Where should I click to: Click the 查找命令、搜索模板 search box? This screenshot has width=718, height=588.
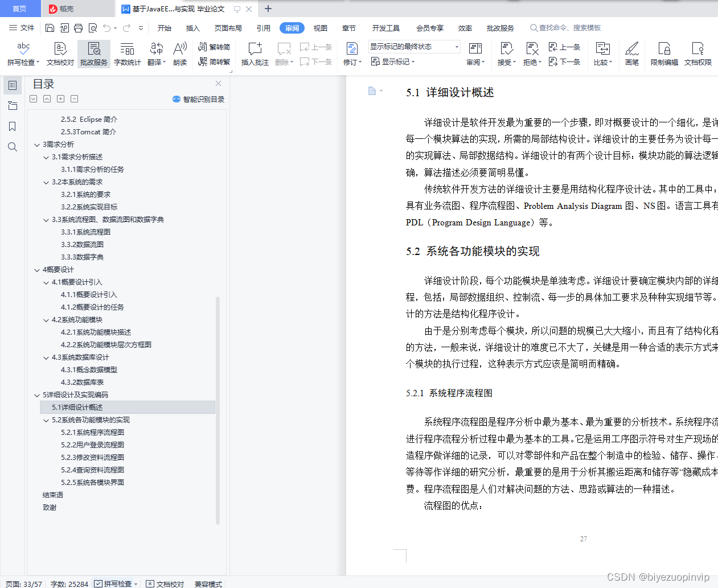(x=565, y=28)
